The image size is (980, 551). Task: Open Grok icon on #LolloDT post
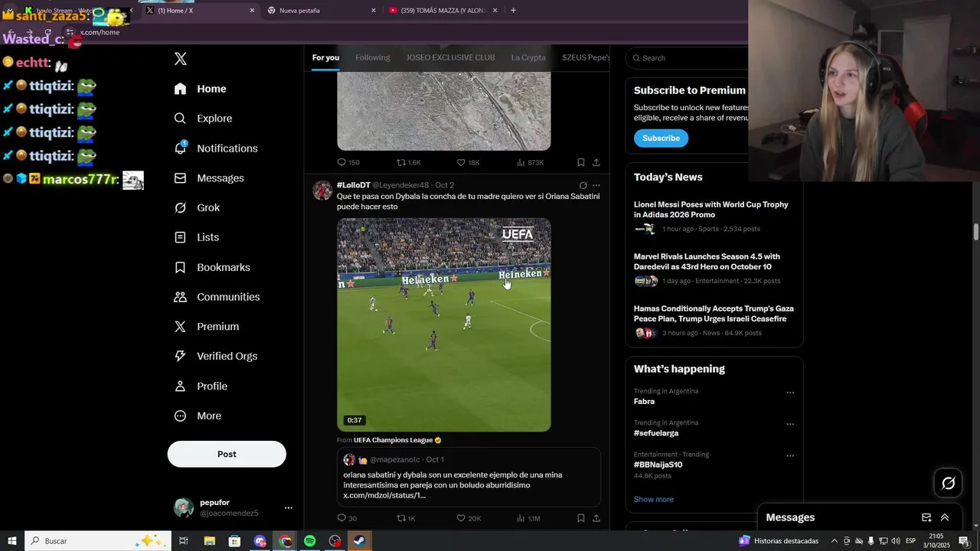[x=583, y=185]
